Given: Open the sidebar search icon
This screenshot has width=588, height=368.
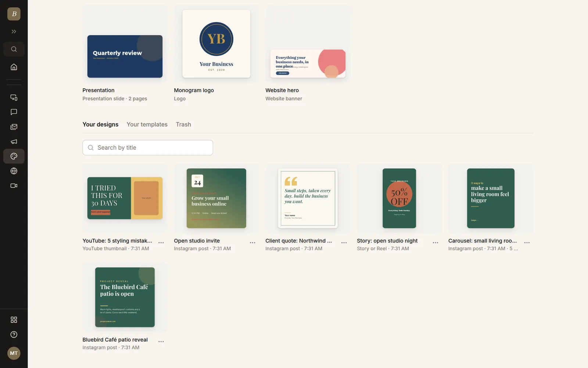Looking at the screenshot, I should (x=14, y=49).
